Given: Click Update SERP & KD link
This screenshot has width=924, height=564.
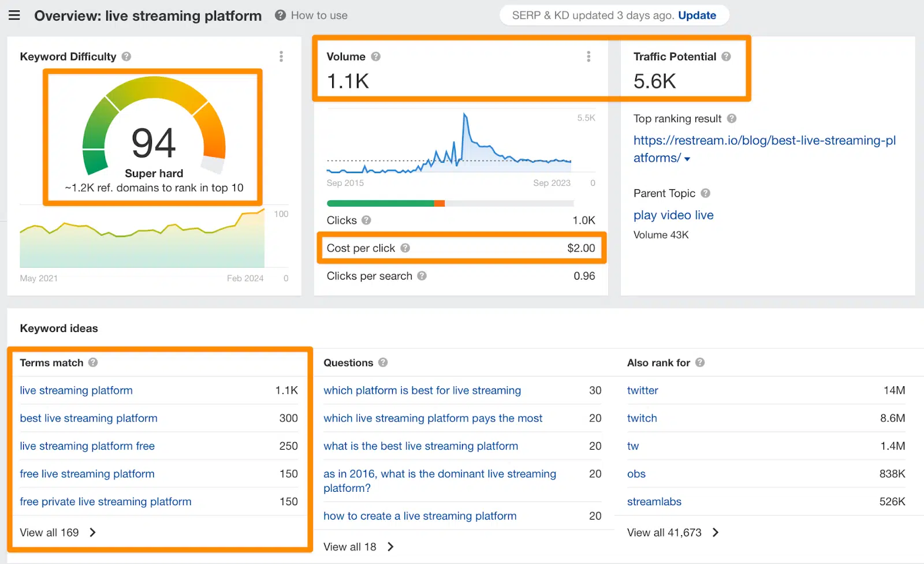Looking at the screenshot, I should click(697, 16).
